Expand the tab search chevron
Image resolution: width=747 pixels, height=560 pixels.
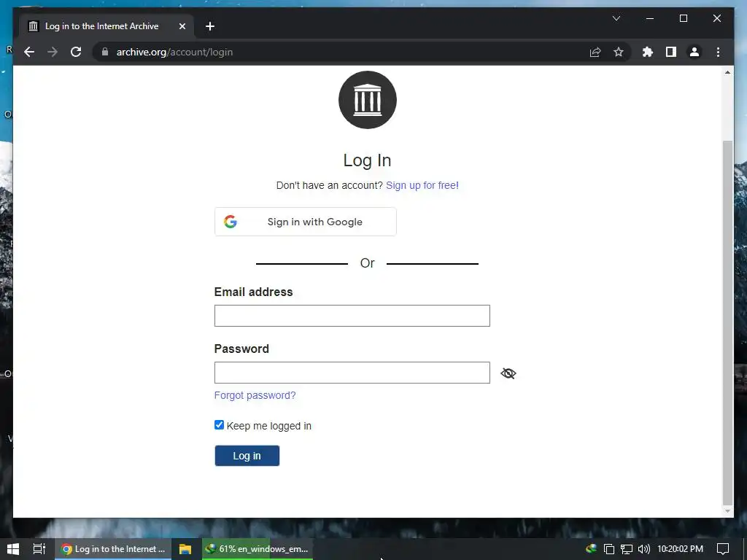coord(616,18)
